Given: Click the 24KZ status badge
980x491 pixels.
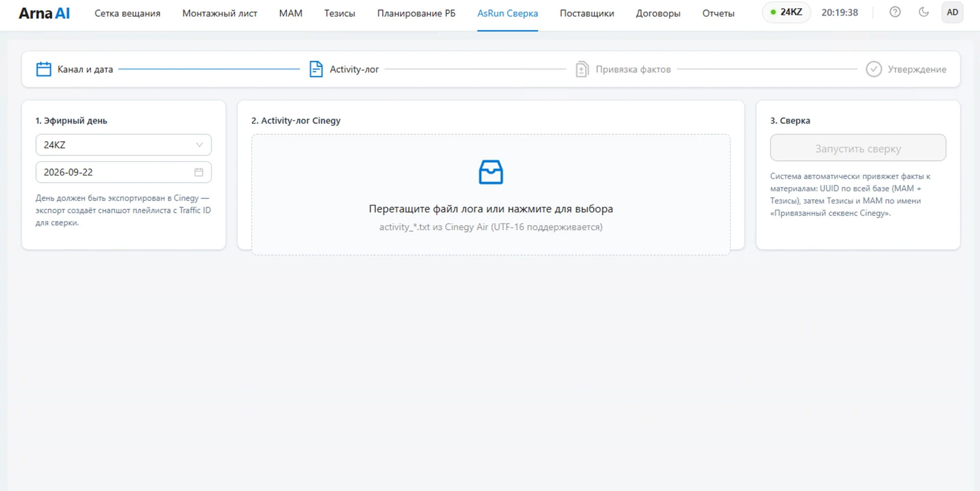Looking at the screenshot, I should [786, 12].
